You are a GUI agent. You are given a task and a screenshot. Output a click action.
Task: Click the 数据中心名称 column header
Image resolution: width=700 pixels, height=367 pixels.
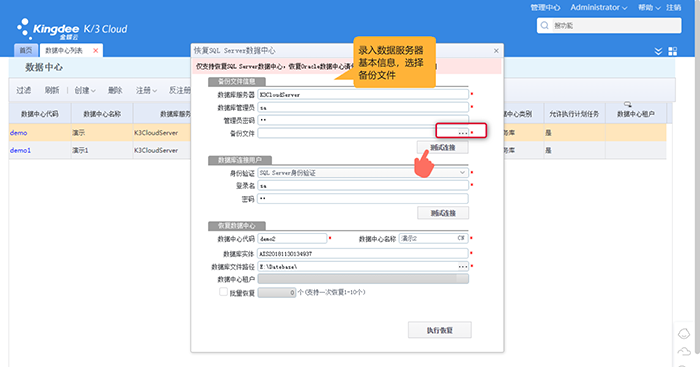[x=102, y=114]
